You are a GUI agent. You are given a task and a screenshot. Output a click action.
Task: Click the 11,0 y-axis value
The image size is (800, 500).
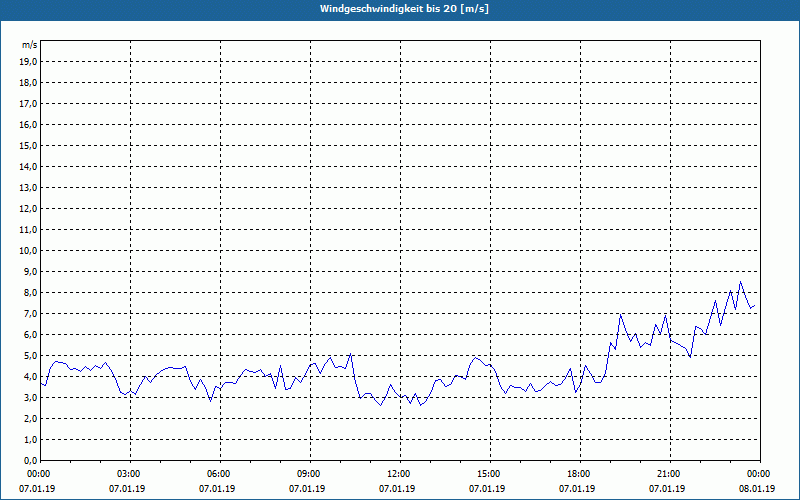[28, 230]
